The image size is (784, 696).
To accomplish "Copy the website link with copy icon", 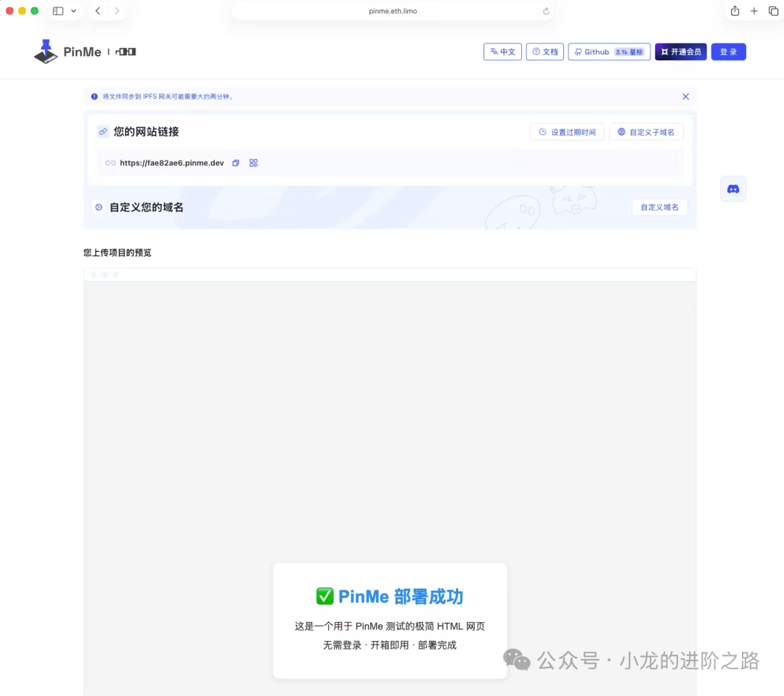I will coord(235,163).
